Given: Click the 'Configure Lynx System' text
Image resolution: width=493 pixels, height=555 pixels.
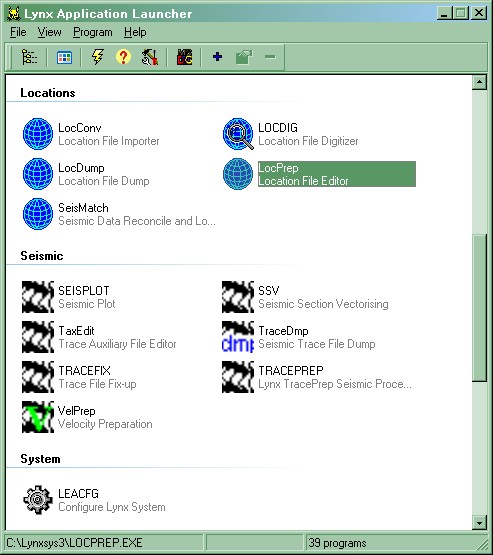Looking at the screenshot, I should click(x=112, y=507).
